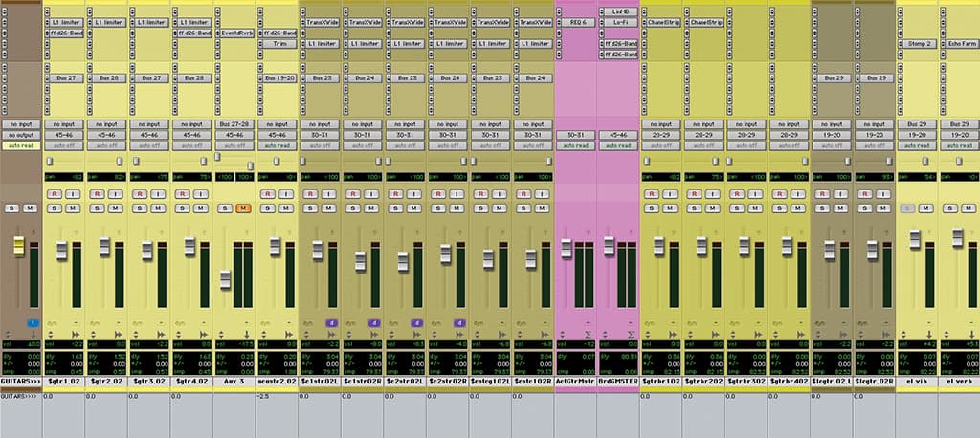Click the purple group badge on $c1str02L
980x438 pixels.
pos(331,323)
